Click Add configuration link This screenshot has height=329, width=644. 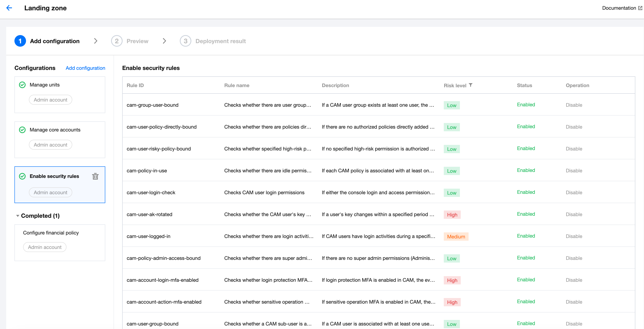pos(85,68)
